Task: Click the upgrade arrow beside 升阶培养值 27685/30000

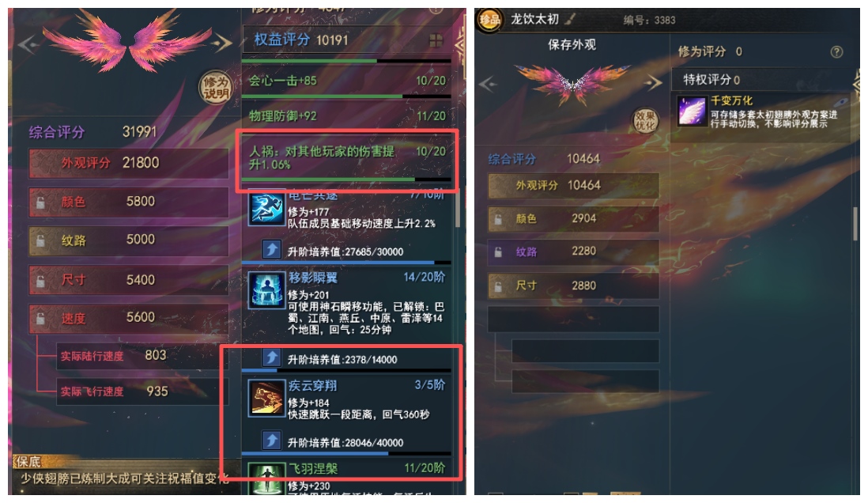Action: click(271, 251)
